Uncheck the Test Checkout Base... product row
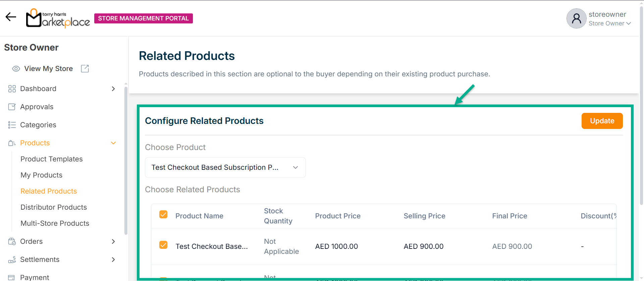 coord(163,245)
